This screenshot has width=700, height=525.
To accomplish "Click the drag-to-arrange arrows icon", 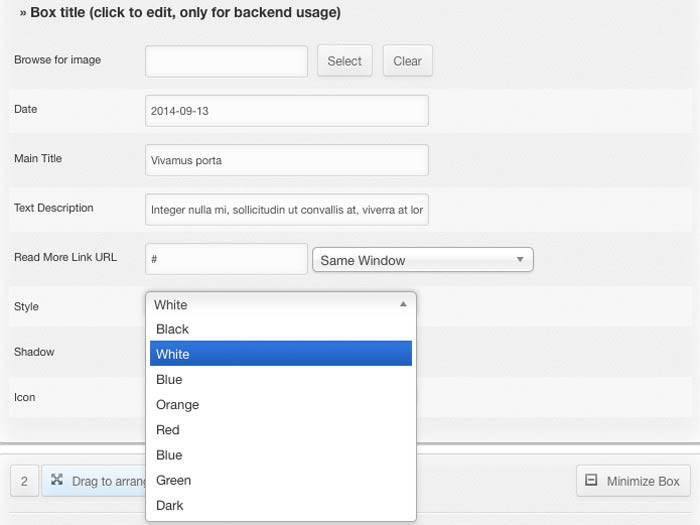I will point(57,480).
